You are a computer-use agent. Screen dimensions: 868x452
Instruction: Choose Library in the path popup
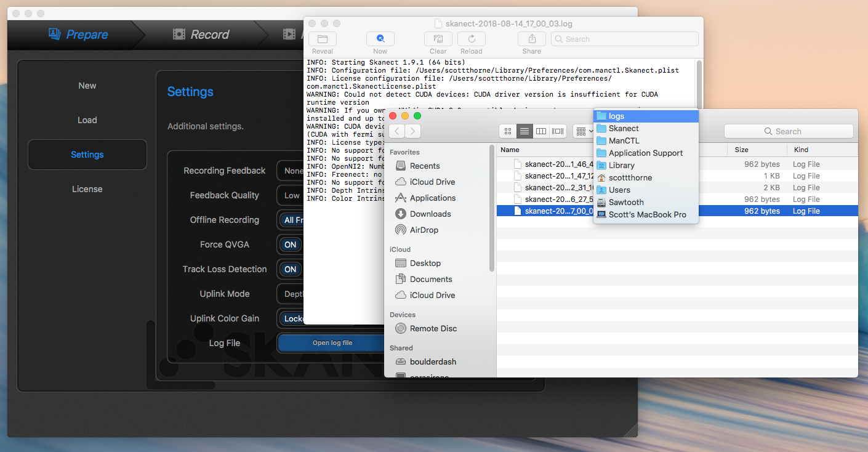pyautogui.click(x=646, y=165)
